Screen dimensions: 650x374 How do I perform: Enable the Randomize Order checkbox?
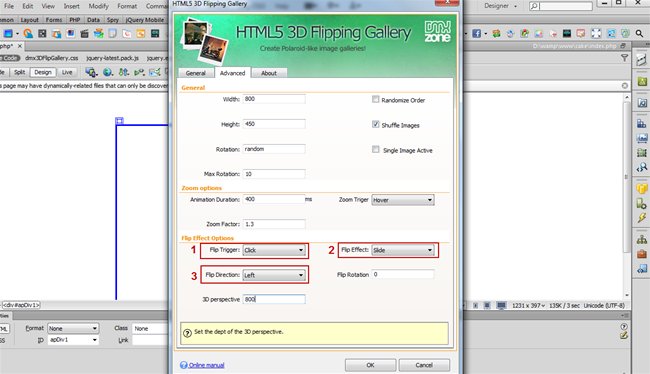click(376, 100)
